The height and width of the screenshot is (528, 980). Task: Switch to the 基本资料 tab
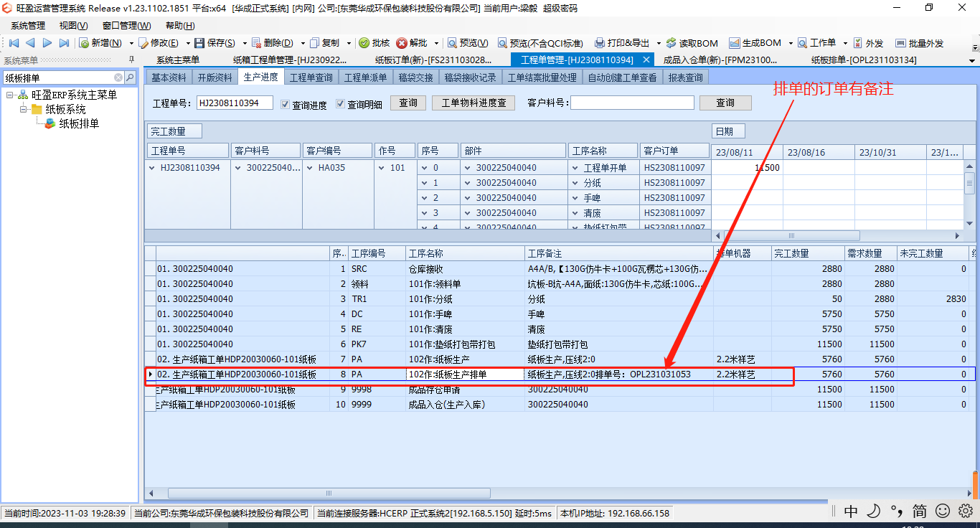point(169,77)
